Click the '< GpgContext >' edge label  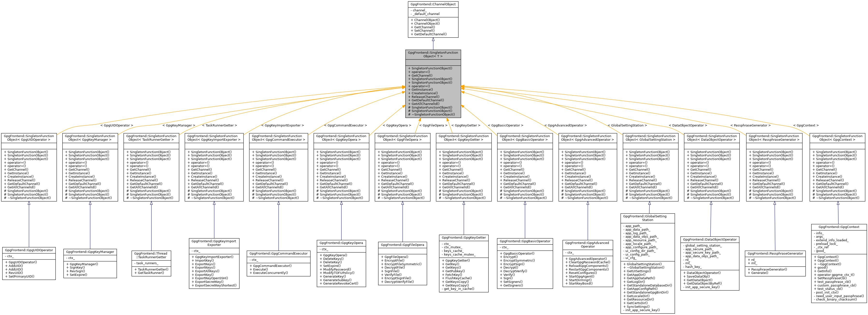[x=806, y=125]
